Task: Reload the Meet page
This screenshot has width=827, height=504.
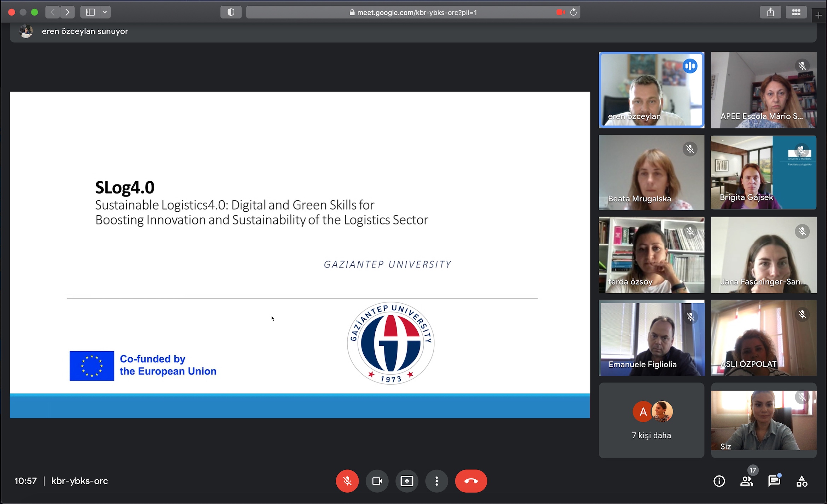Action: tap(573, 12)
